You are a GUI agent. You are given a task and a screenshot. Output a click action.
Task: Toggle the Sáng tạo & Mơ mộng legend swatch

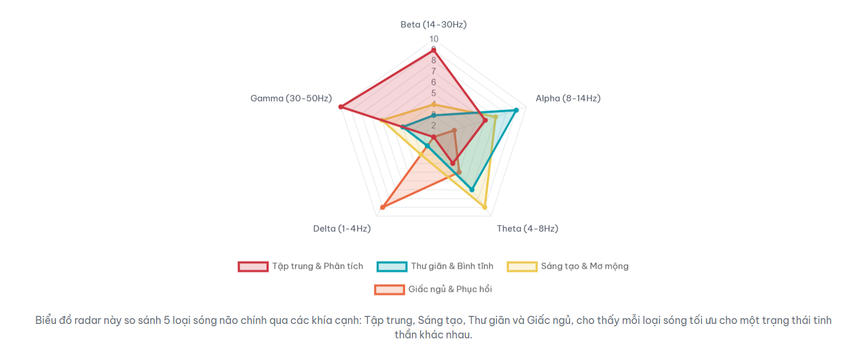[x=522, y=266]
